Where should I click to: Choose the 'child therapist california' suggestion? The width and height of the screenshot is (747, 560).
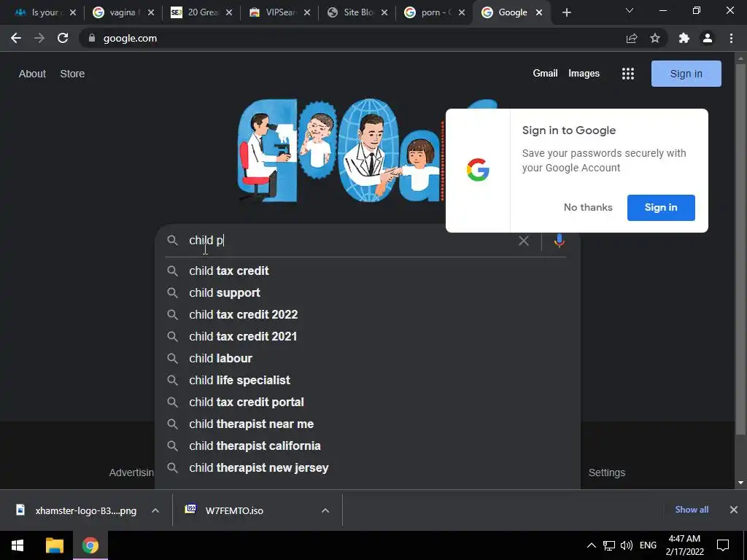point(368,446)
